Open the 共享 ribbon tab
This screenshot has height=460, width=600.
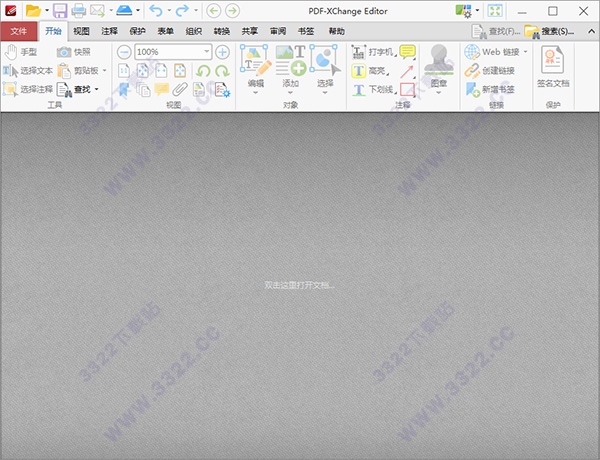pos(249,31)
